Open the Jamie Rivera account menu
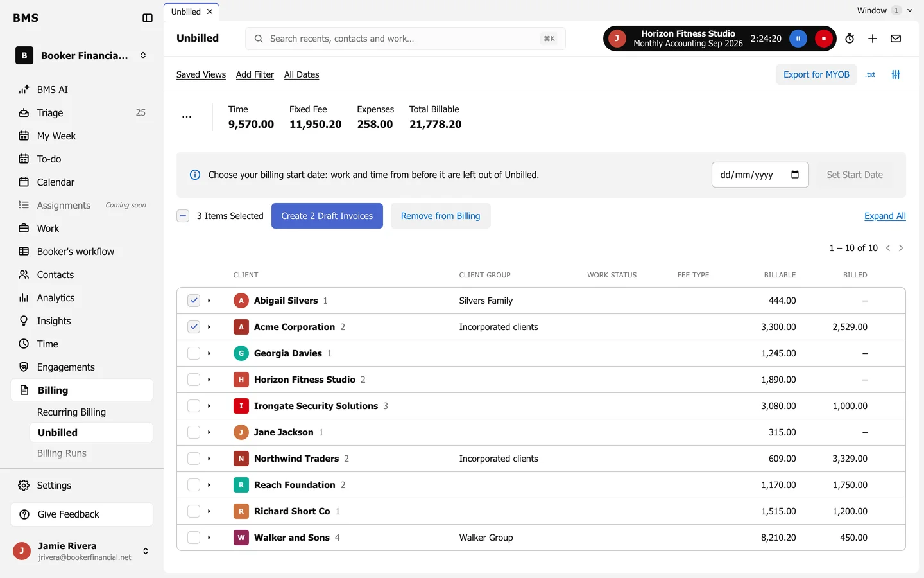 pyautogui.click(x=82, y=551)
